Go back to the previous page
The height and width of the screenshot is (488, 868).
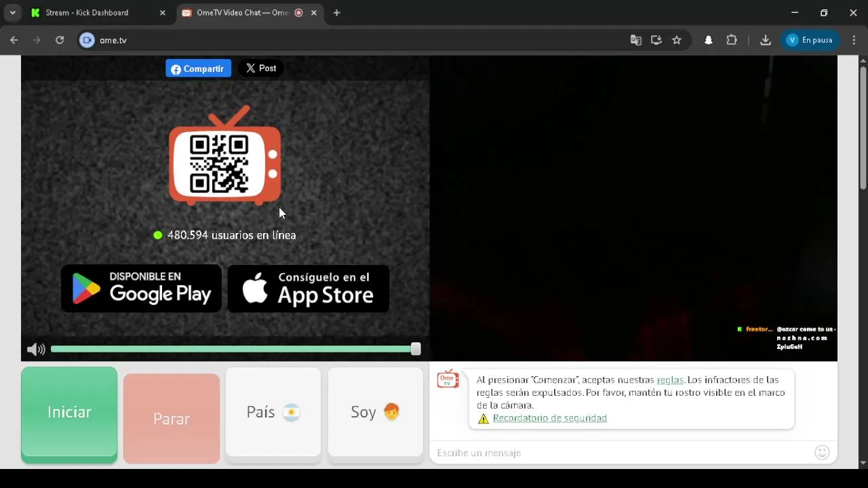tap(14, 40)
